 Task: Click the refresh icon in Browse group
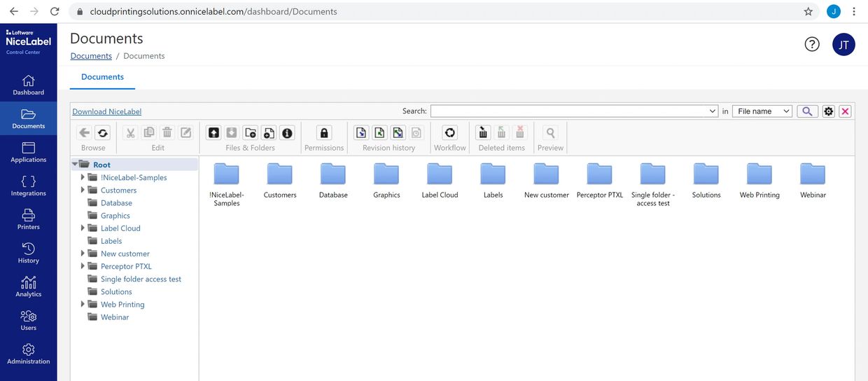point(102,133)
